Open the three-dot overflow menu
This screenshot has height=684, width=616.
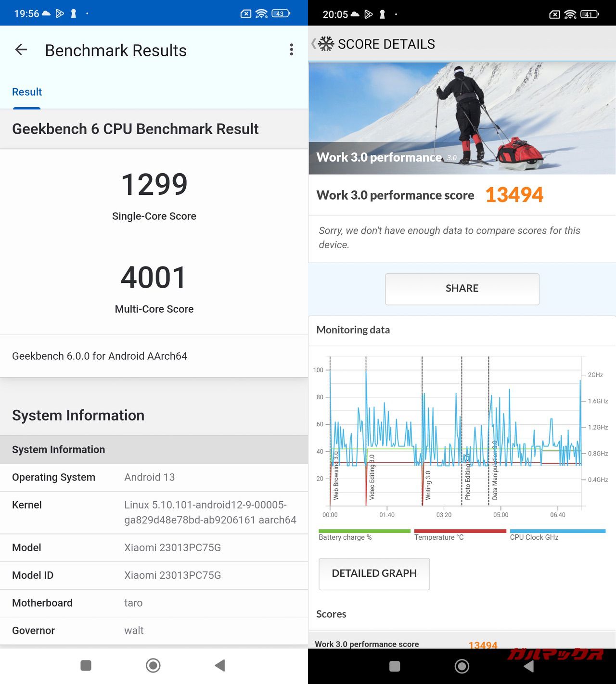point(291,50)
